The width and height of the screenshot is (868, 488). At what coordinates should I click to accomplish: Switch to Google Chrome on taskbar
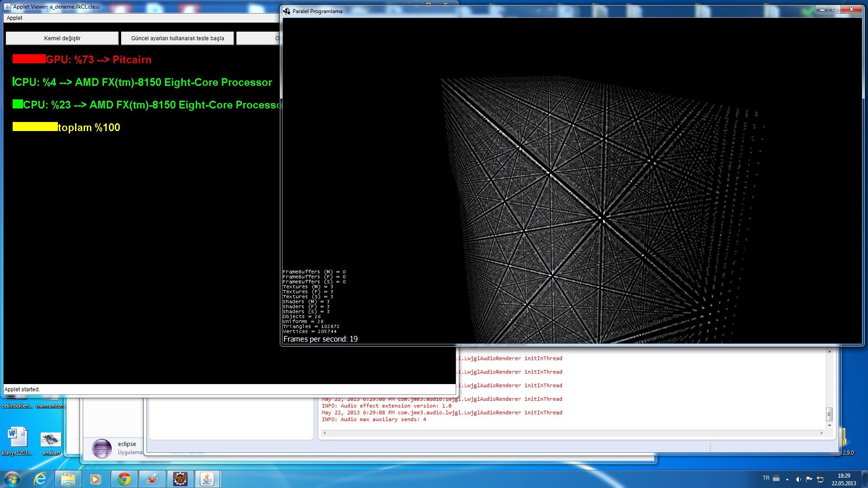pos(124,479)
